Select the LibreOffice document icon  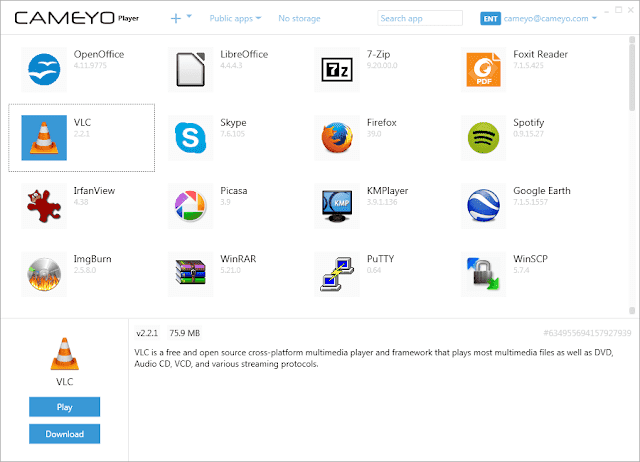[x=191, y=69]
